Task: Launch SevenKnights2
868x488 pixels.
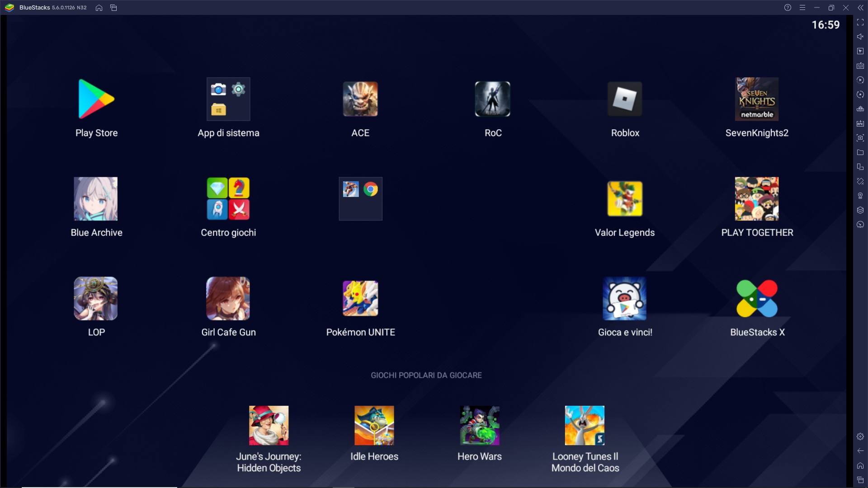Action: (x=757, y=99)
